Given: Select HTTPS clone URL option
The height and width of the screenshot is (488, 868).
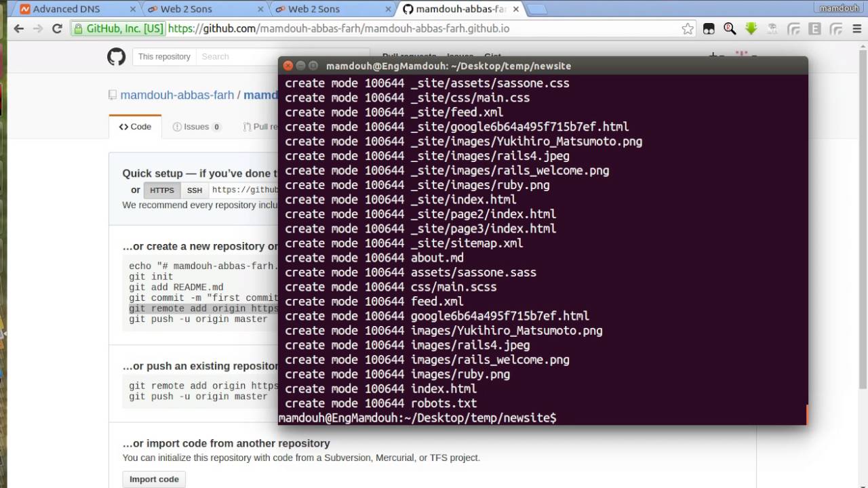Looking at the screenshot, I should coord(162,190).
